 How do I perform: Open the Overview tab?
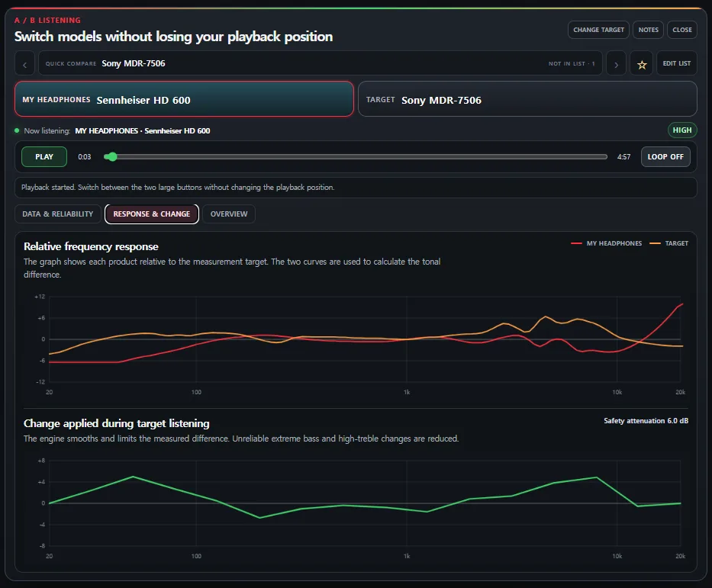[229, 214]
